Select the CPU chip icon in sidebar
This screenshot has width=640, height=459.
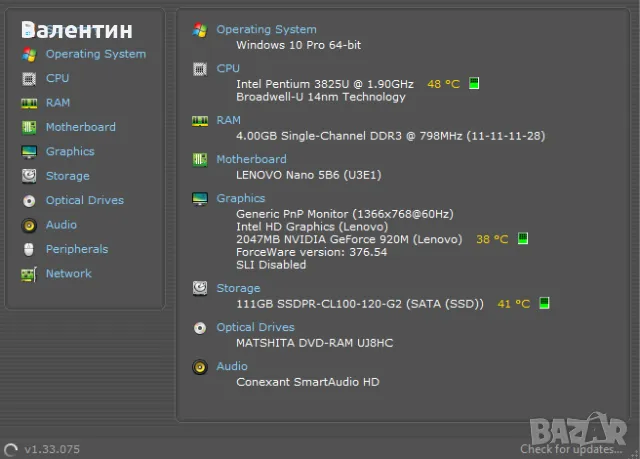pos(28,78)
